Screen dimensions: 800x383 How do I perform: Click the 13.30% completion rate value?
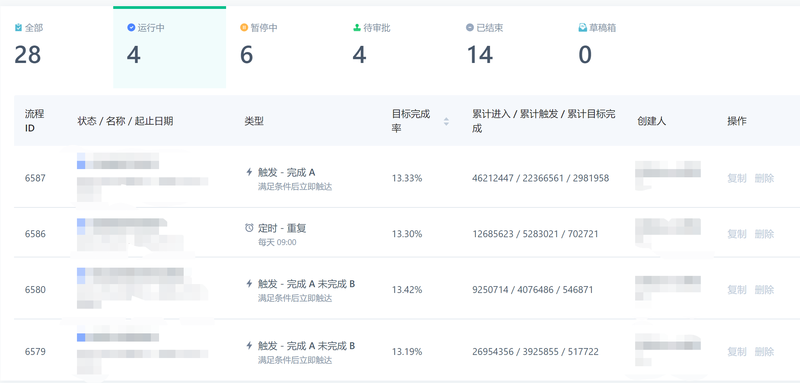pyautogui.click(x=407, y=234)
